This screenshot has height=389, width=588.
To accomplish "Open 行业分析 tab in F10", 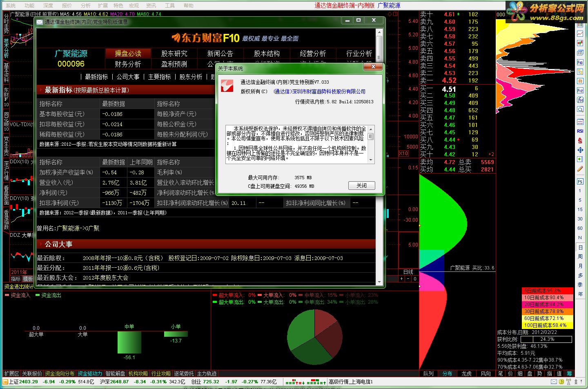I will click(x=359, y=53).
